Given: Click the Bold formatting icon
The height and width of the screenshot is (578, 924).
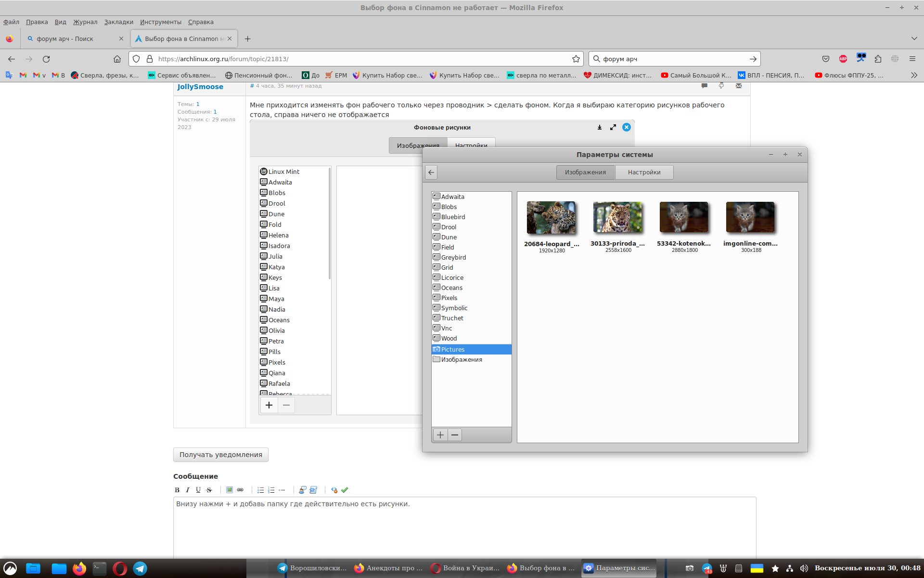Looking at the screenshot, I should coord(177,490).
